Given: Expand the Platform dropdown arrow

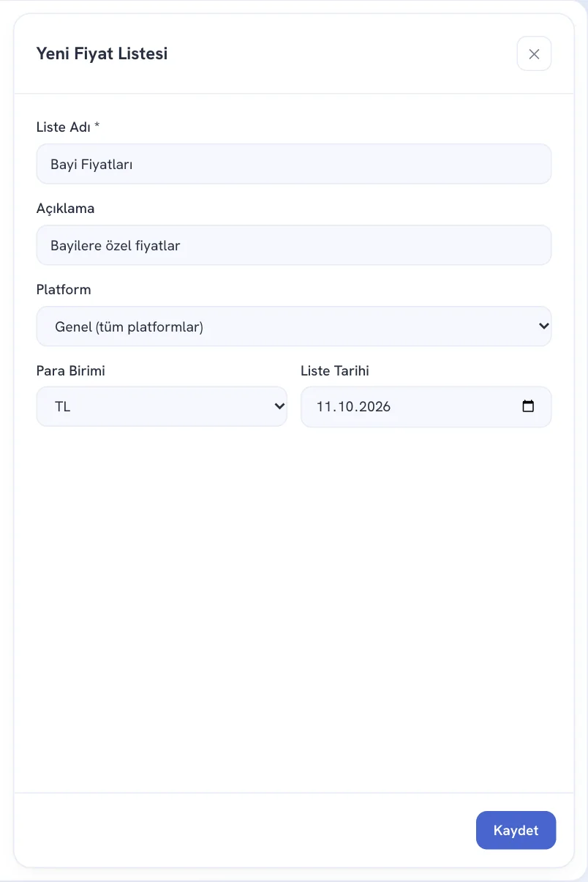Looking at the screenshot, I should (543, 326).
